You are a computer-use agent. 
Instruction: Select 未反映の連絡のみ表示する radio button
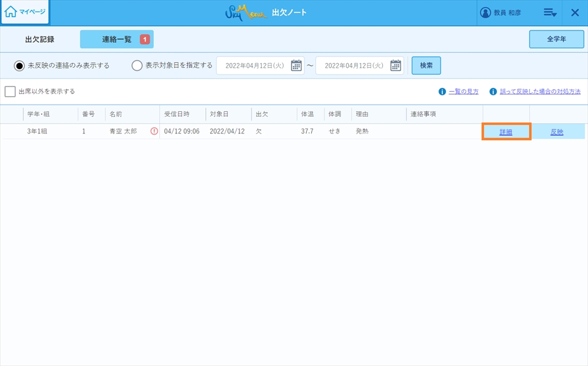20,65
